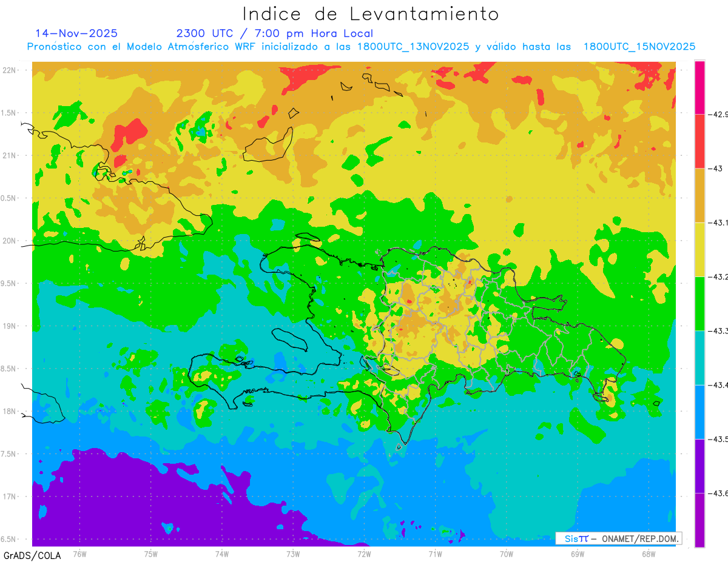Click the "1800UTC_15NOV2025" valid-until time
This screenshot has width=728, height=562.
[x=639, y=47]
